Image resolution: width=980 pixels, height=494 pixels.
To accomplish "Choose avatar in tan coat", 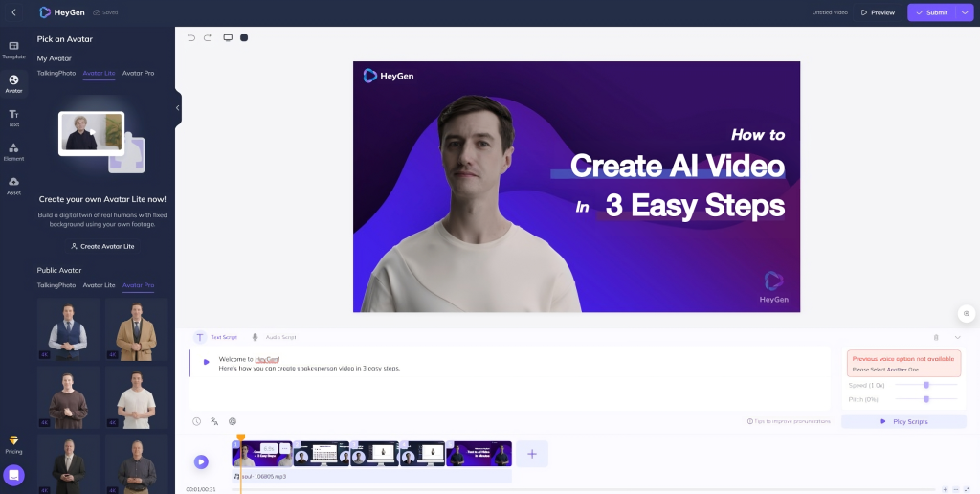I will (136, 329).
